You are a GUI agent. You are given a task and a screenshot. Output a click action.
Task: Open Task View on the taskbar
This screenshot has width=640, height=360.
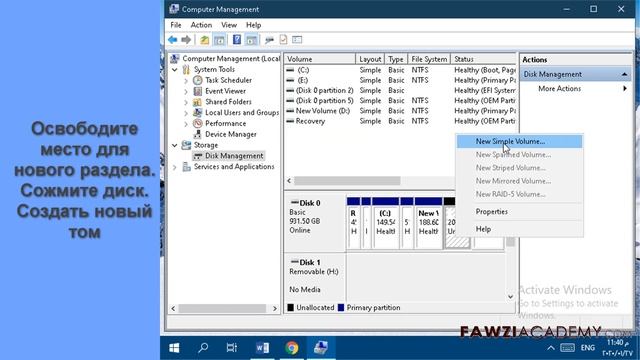point(231,348)
